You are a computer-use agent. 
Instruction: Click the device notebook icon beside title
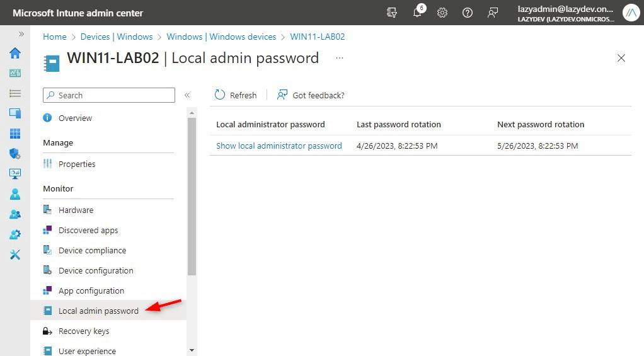click(x=52, y=63)
